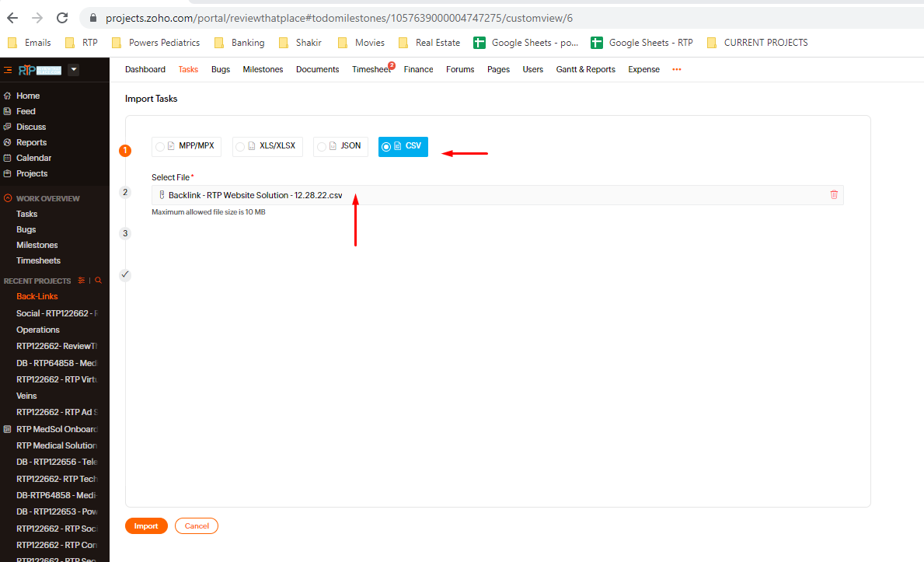The height and width of the screenshot is (562, 924).
Task: Click the Import button
Action: (x=146, y=526)
